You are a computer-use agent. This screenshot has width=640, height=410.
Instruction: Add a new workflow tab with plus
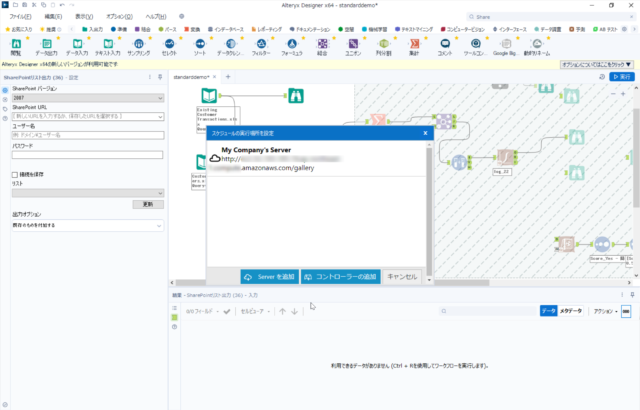[x=228, y=77]
